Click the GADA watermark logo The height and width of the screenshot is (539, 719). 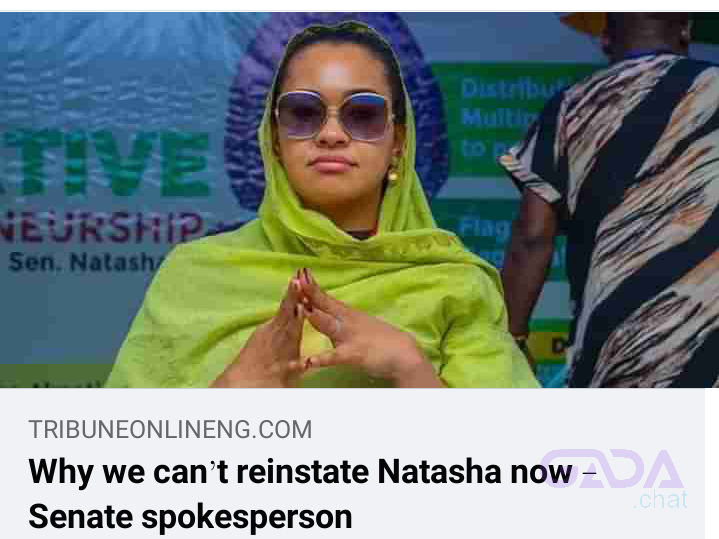[x=612, y=468]
